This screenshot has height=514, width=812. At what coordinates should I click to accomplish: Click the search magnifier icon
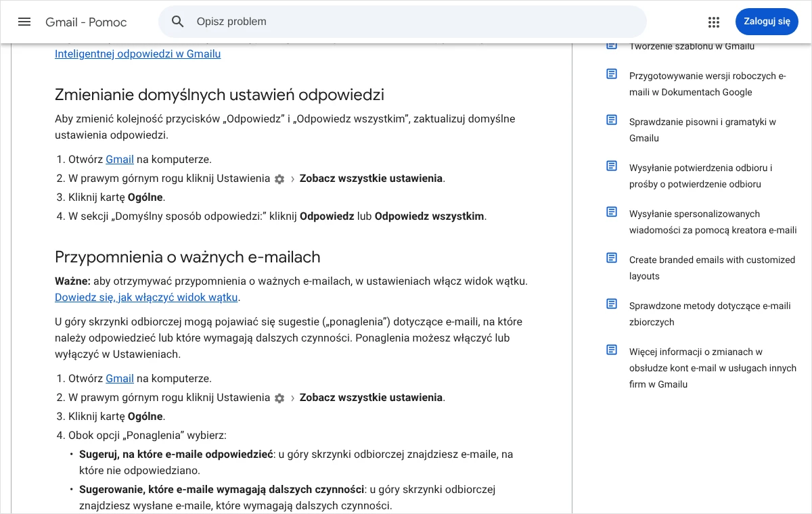[178, 22]
